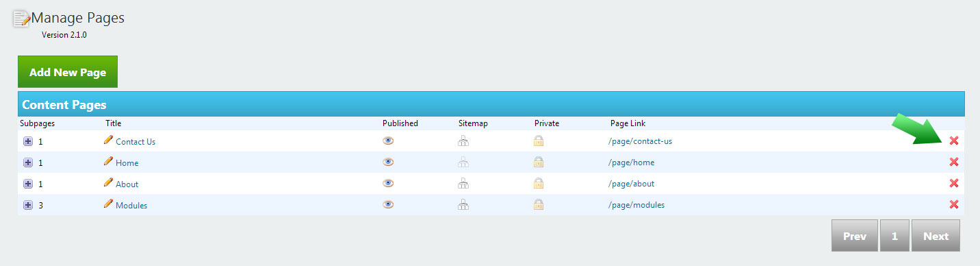Screen dimensions: 980x266
Task: Toggle published eye for Home
Action: tap(388, 162)
